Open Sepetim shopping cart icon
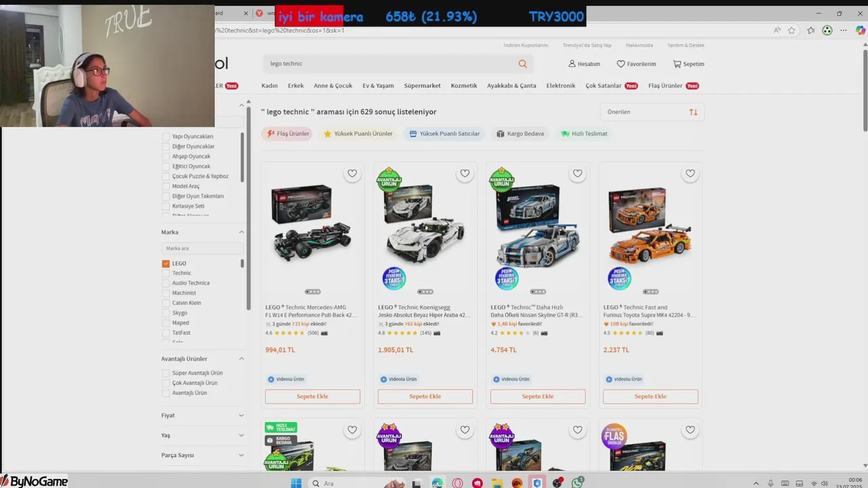Screen dimensions: 868x488 pos(677,64)
